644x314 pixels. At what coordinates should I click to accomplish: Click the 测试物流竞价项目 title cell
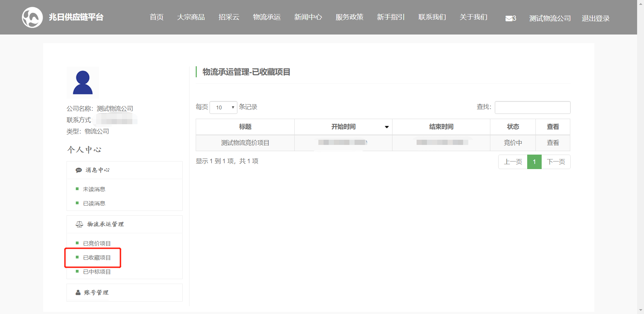[x=245, y=143]
